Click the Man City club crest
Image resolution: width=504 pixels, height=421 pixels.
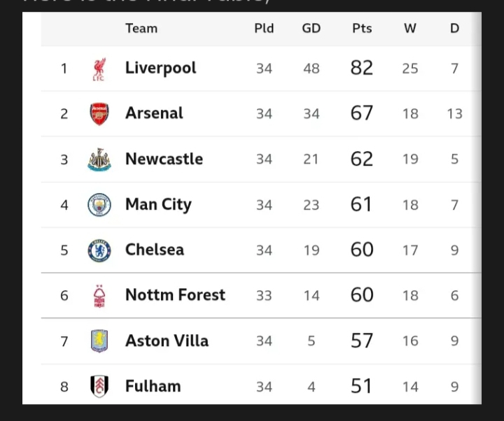point(99,205)
